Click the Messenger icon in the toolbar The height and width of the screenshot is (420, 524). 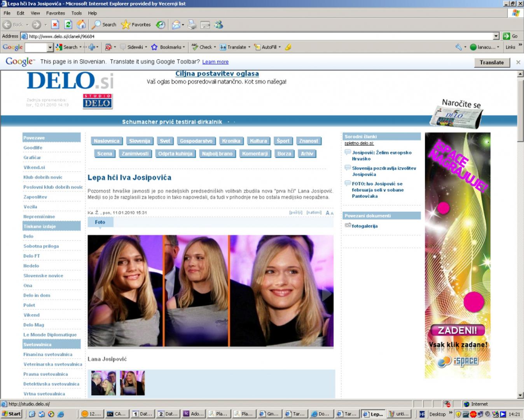click(219, 25)
